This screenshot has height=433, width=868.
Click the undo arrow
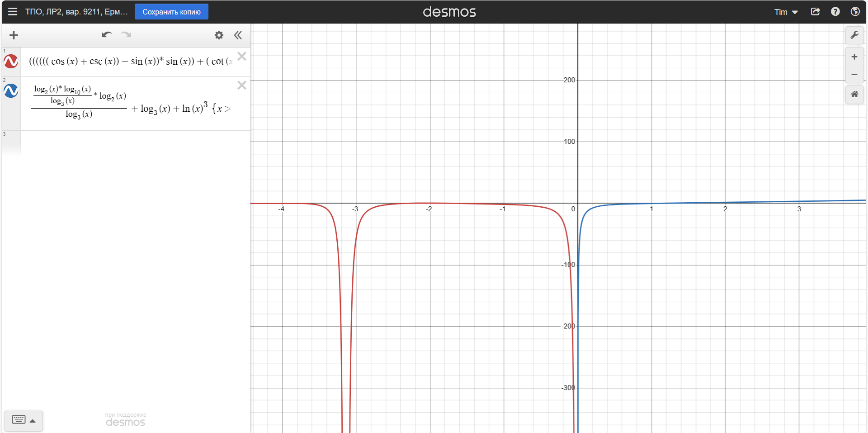107,35
